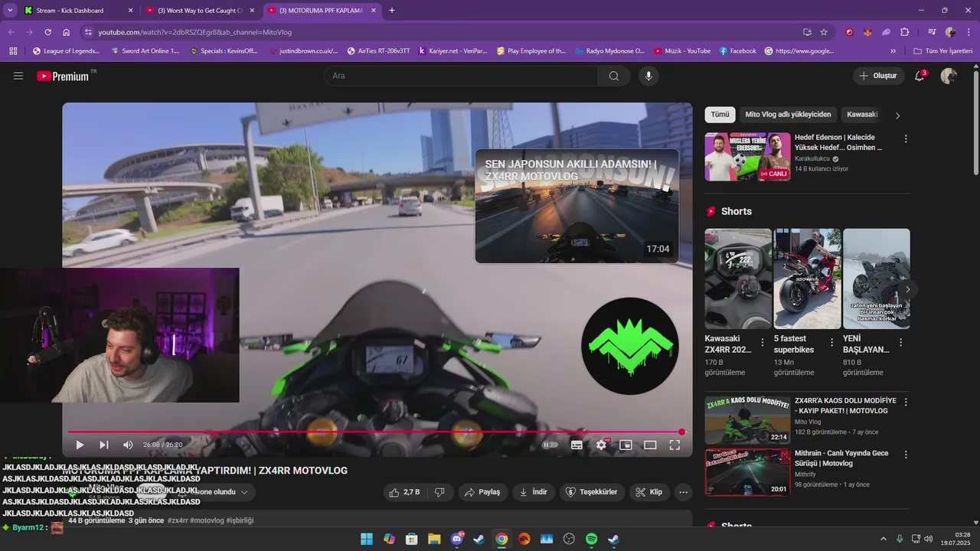
Task: Open MetaMask fox extension
Action: (868, 32)
